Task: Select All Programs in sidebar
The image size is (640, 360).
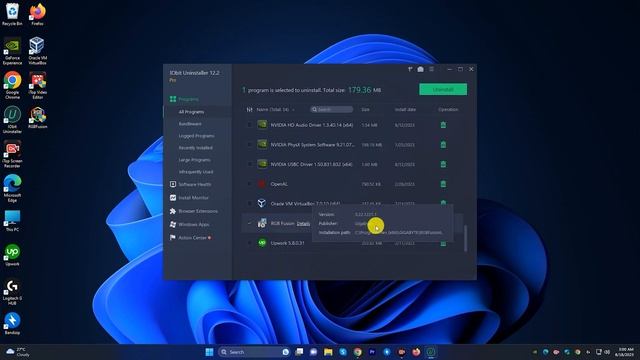Action: pyautogui.click(x=191, y=112)
